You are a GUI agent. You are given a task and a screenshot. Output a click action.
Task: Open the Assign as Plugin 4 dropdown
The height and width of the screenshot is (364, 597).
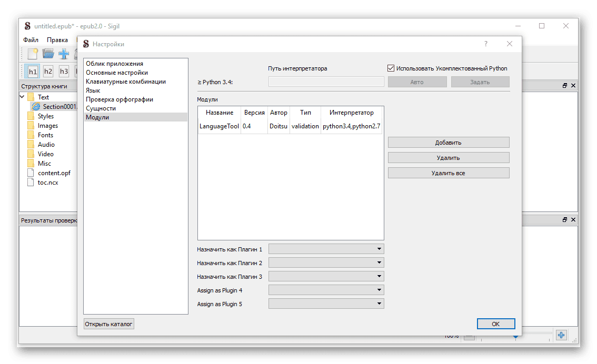[326, 290]
